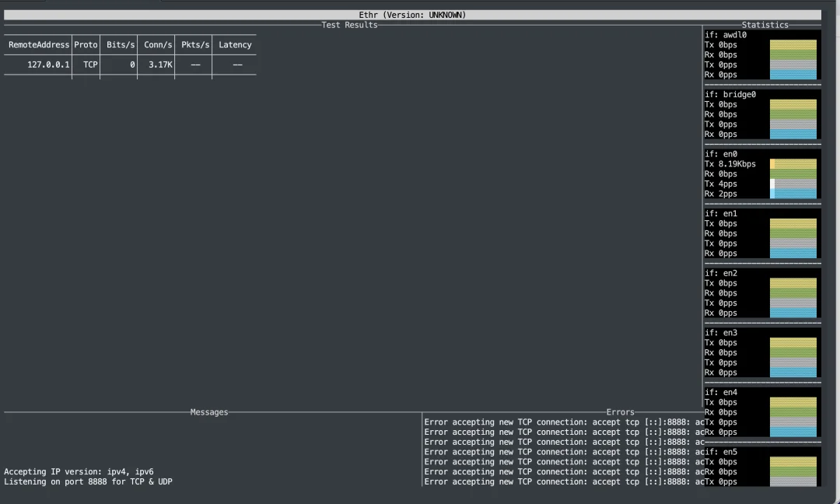Click the Ethr (Version: UNKNOWN) title bar
Viewport: 840px width, 504px height.
[412, 15]
